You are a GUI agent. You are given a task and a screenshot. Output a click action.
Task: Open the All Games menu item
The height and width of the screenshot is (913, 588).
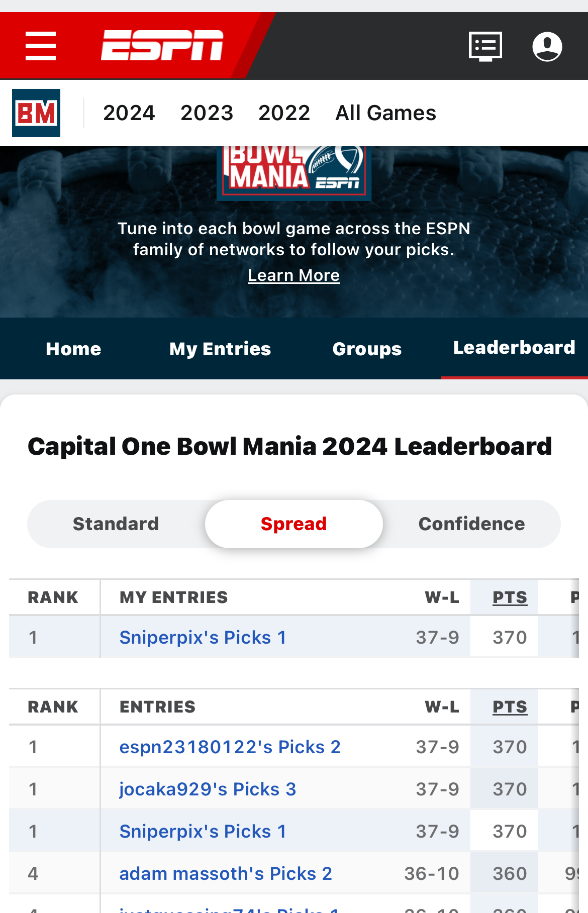tap(386, 113)
